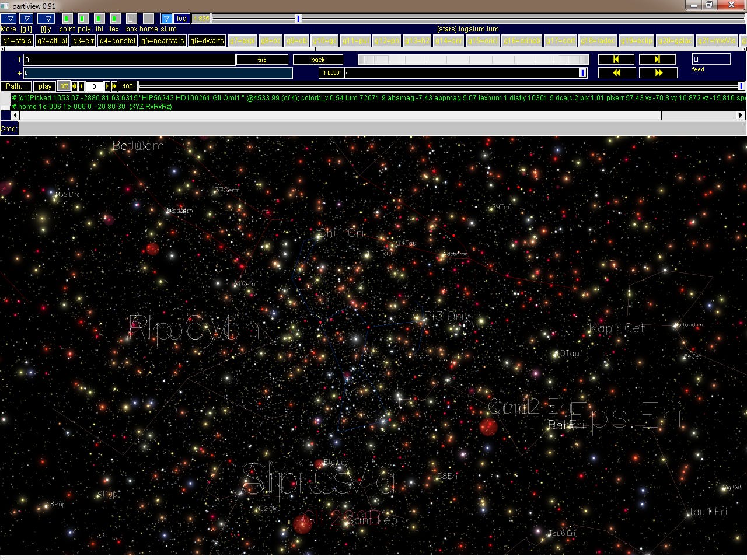Select the g2=altLbl data group
This screenshot has height=560, width=747.
pyautogui.click(x=53, y=40)
